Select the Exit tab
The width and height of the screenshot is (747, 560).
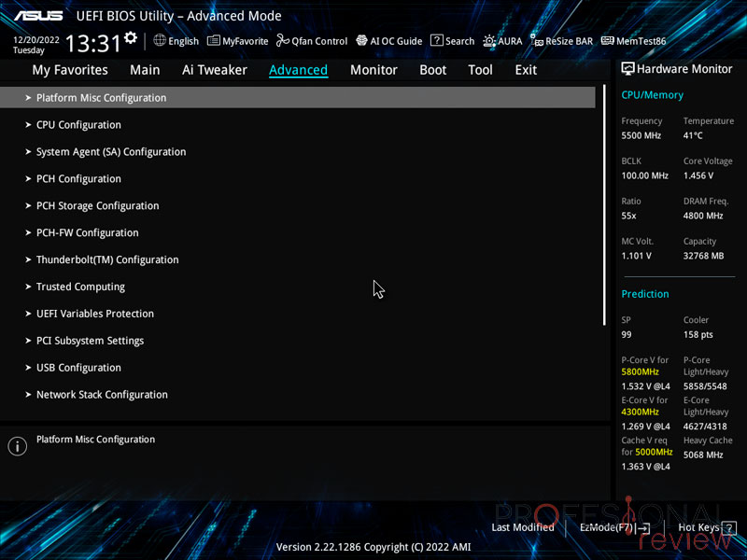pos(526,70)
